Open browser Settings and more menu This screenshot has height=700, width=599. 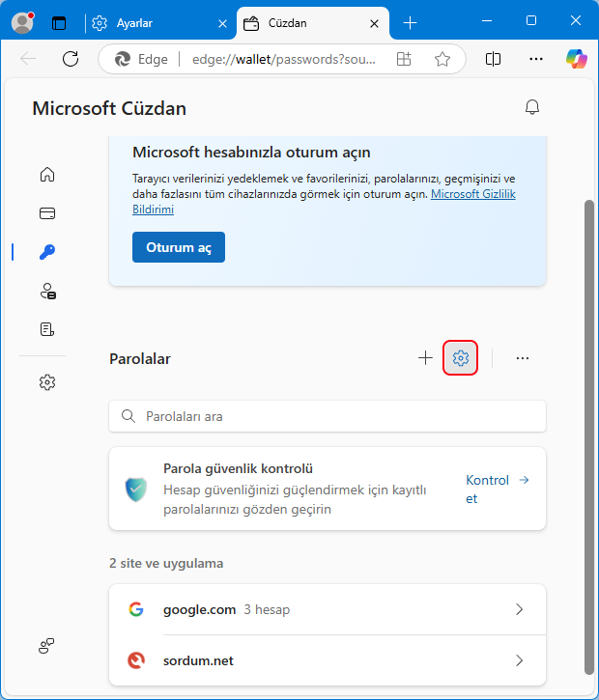pyautogui.click(x=536, y=59)
